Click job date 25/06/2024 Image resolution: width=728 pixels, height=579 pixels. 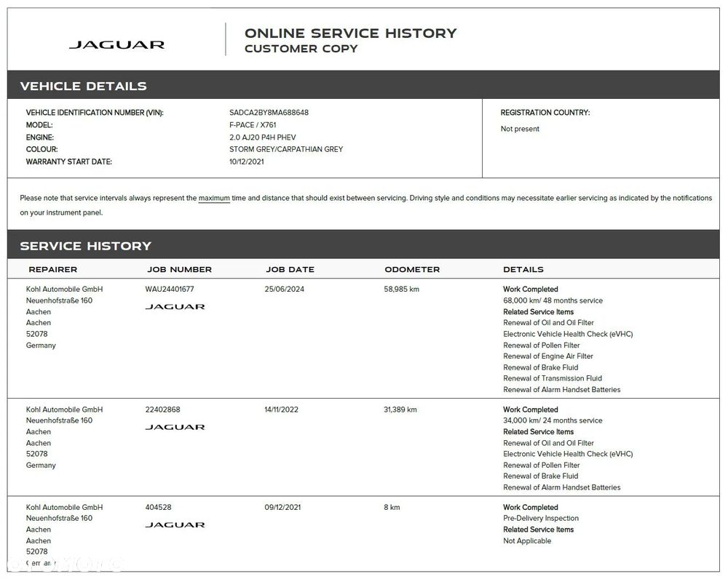tap(284, 289)
